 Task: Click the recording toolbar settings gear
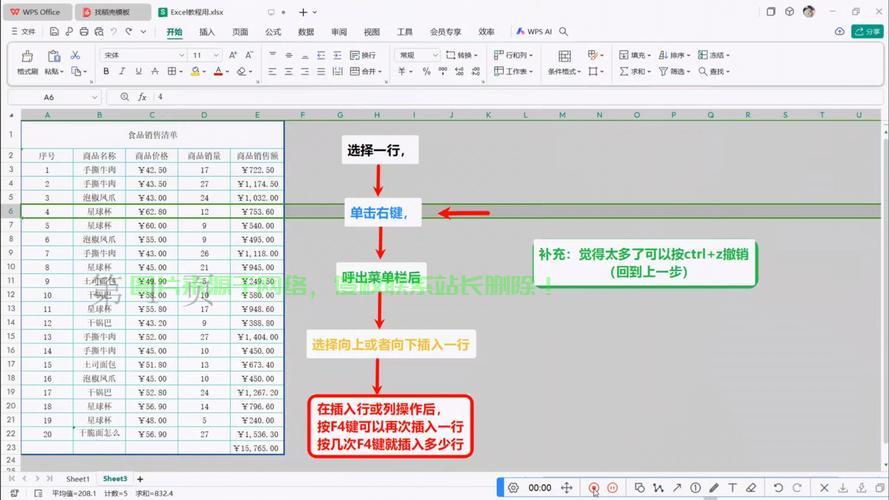tap(513, 488)
